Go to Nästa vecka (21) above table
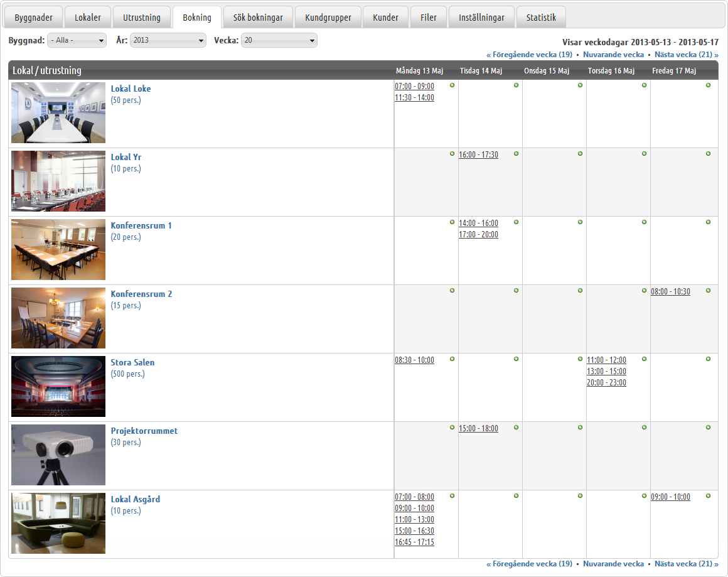728x577 pixels. [x=687, y=55]
